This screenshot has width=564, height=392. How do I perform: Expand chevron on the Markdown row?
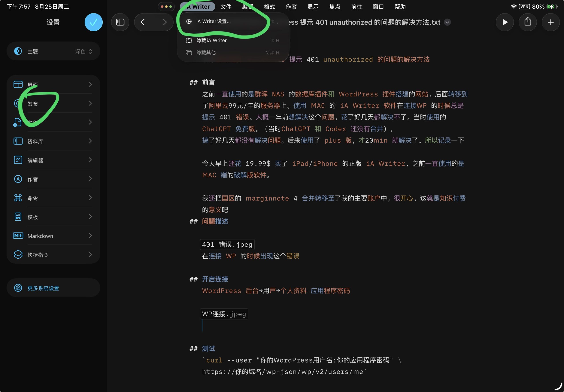[x=90, y=236]
